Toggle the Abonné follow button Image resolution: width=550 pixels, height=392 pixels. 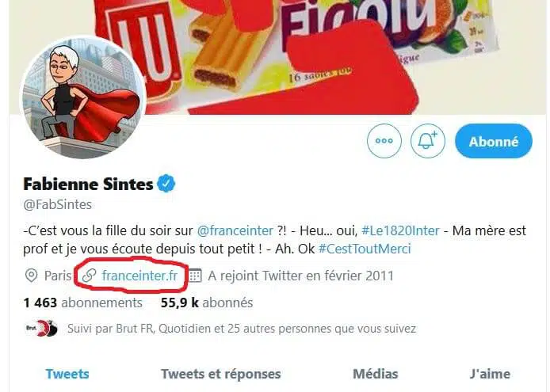point(494,142)
